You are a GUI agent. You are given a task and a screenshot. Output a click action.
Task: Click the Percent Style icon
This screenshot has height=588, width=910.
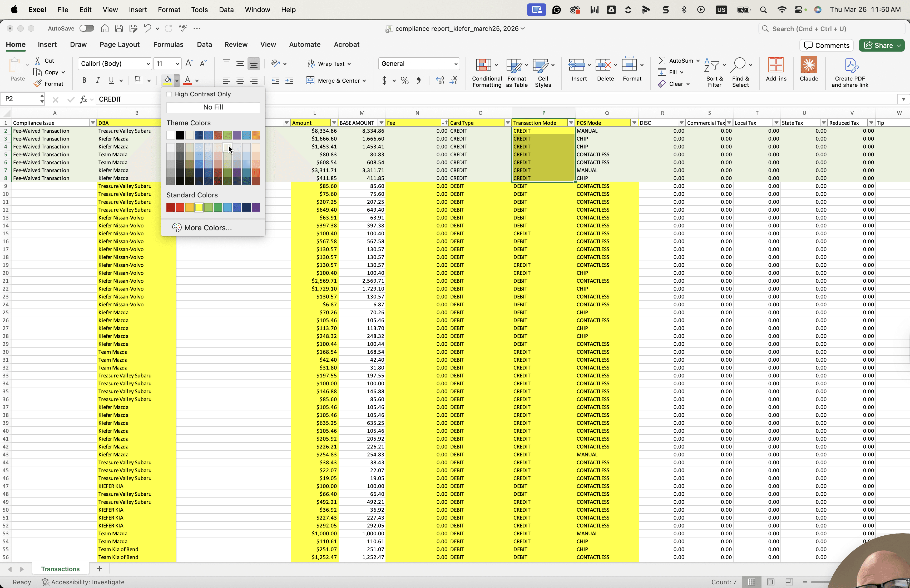coord(405,81)
